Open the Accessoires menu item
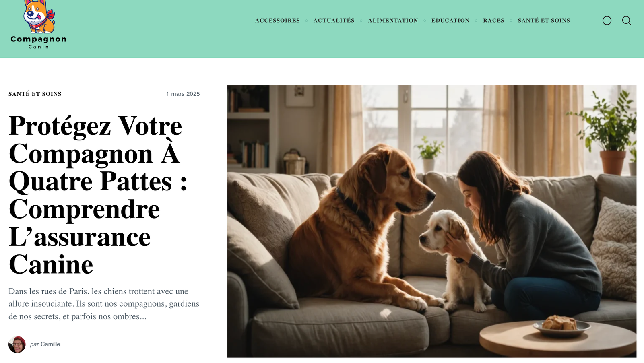Image resolution: width=644 pixels, height=363 pixels. point(277,21)
